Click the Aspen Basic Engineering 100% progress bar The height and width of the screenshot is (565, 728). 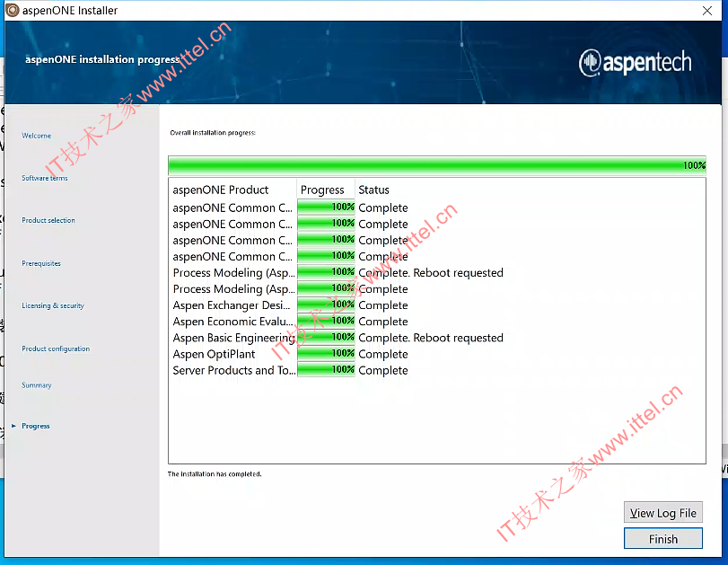(x=326, y=338)
